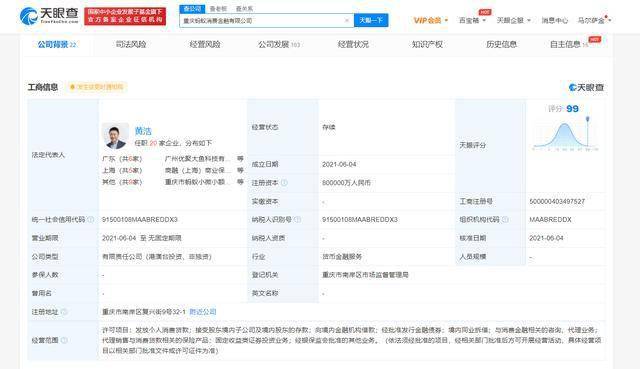Click the 上海 region company count
The height and width of the screenshot is (369, 640).
pyautogui.click(x=122, y=170)
